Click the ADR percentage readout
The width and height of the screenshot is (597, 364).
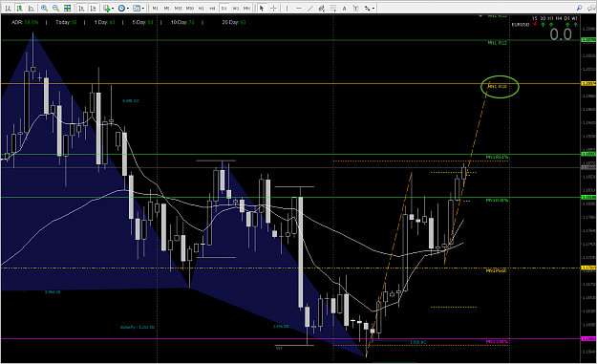32,23
